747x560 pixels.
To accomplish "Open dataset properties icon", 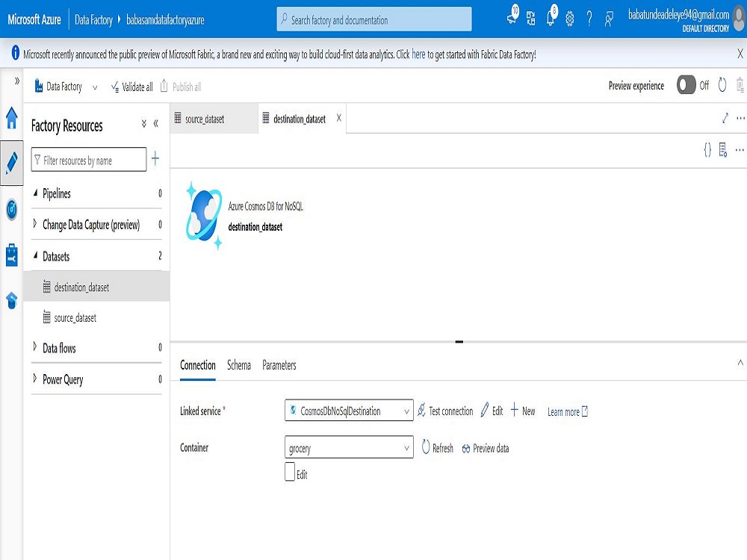I will (x=722, y=150).
